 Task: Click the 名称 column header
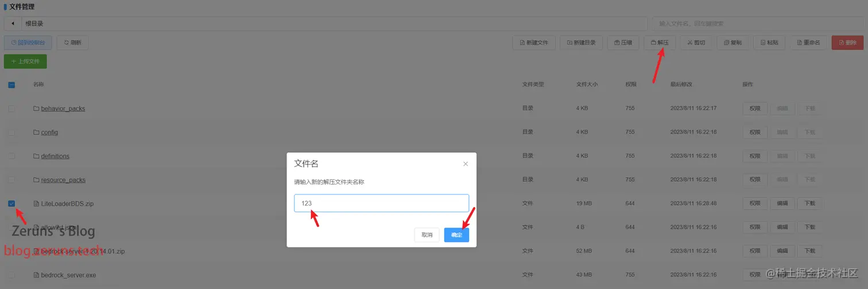pyautogui.click(x=38, y=84)
